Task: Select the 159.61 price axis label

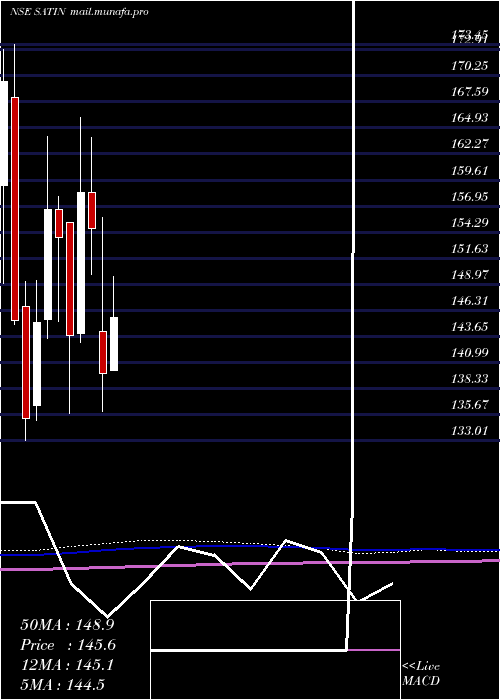Action: click(x=470, y=171)
